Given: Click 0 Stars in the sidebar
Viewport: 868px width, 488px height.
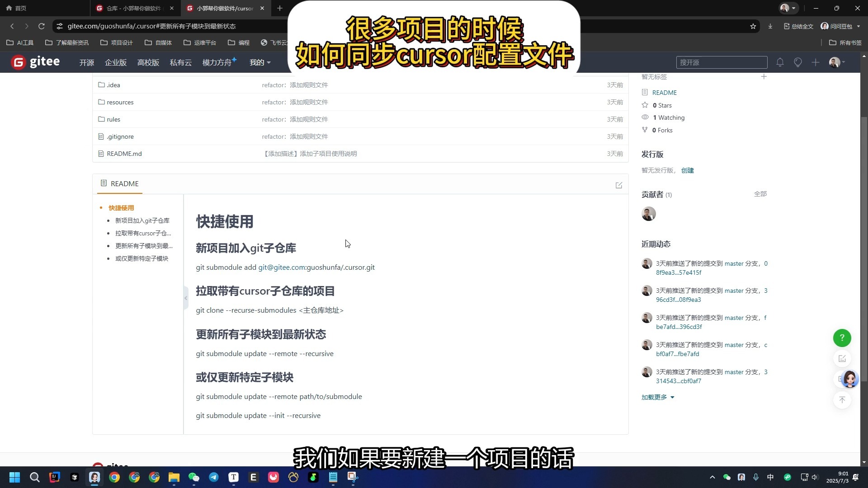Looking at the screenshot, I should pos(662,105).
